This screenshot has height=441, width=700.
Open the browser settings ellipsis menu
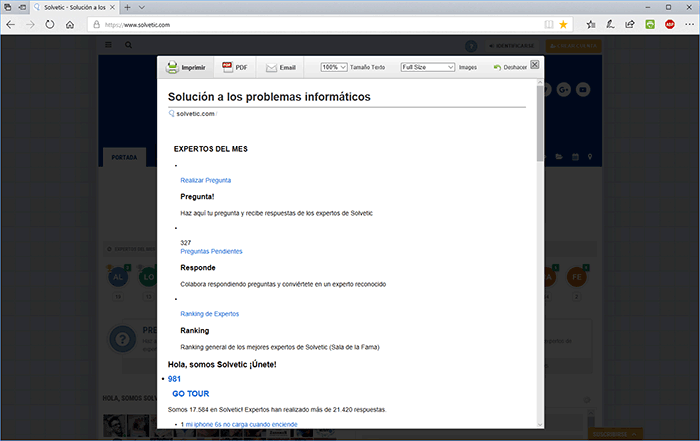tap(689, 25)
